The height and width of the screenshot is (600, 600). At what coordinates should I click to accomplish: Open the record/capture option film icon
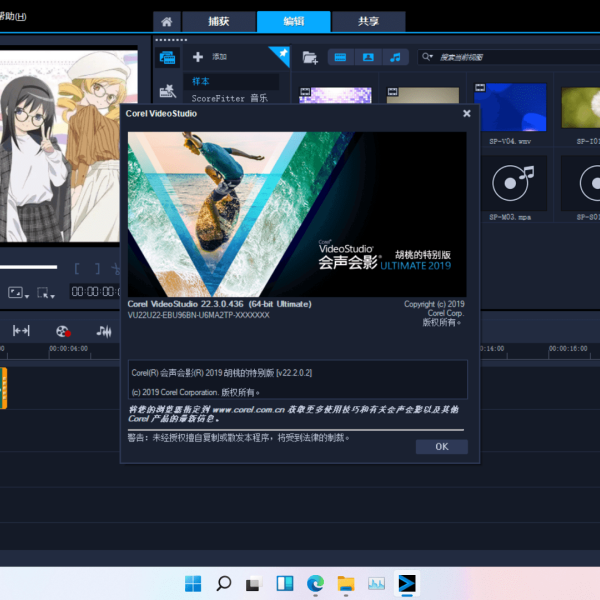click(x=63, y=331)
